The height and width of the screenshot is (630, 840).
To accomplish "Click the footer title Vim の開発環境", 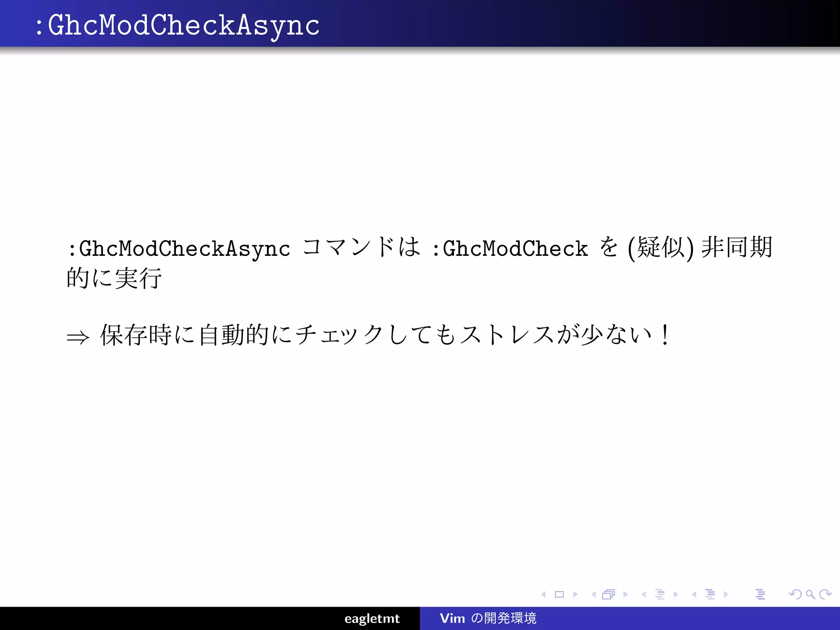I will pyautogui.click(x=488, y=618).
